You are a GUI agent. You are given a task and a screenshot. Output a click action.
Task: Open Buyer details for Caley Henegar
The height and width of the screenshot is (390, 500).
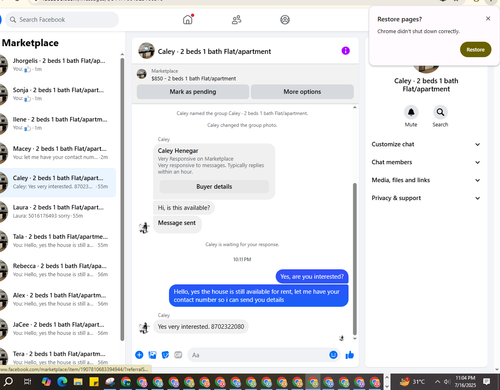[214, 187]
